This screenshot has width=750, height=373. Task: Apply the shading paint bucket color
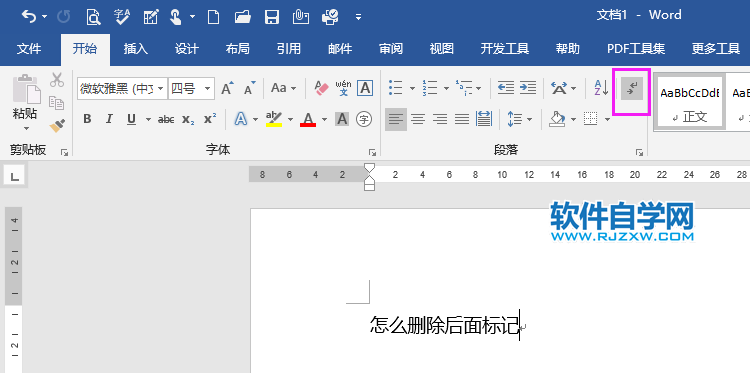(x=557, y=119)
